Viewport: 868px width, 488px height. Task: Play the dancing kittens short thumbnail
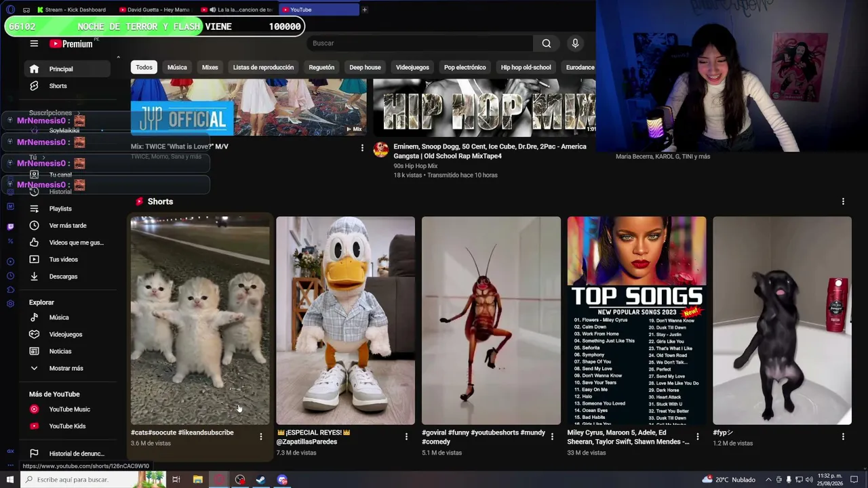tap(200, 321)
